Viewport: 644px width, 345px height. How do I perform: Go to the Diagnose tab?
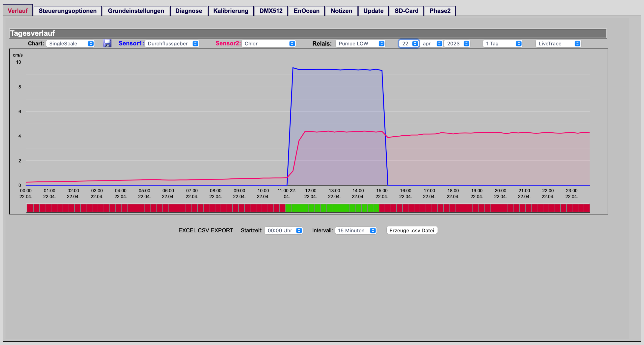pos(188,11)
